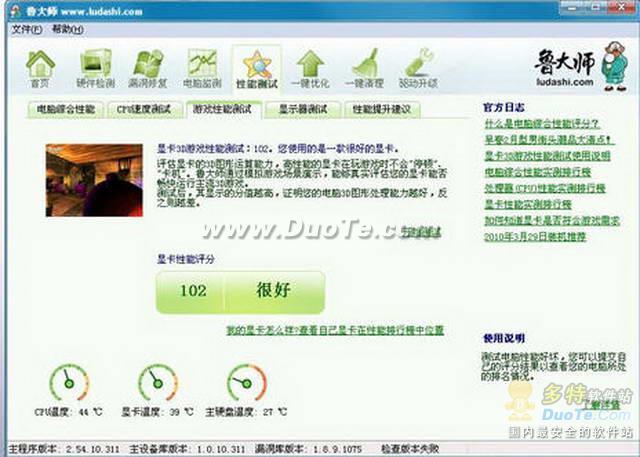Close the 鲁大师 window
The width and height of the screenshot is (640, 457).
(x=623, y=7)
